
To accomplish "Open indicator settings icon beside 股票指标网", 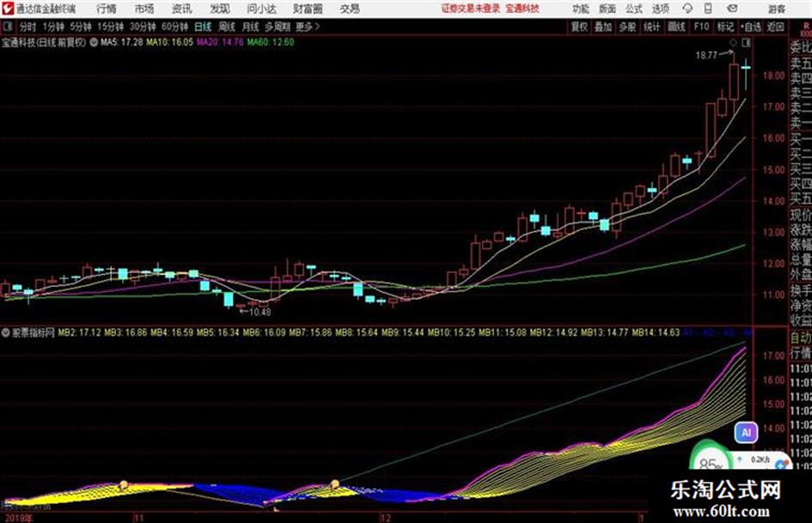I will [6, 332].
